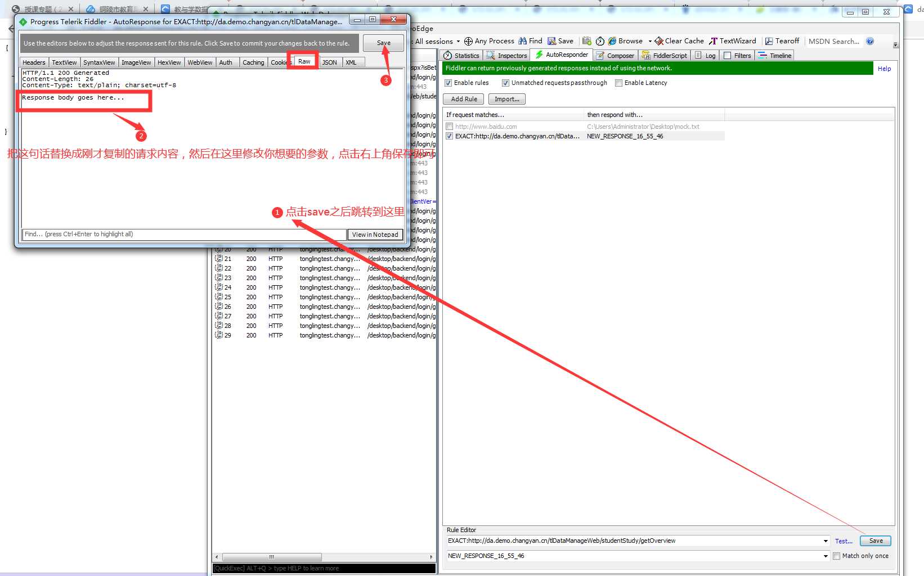Screen dimensions: 924x576
Task: Click the FiddlerScript tab JS icon
Action: (646, 55)
